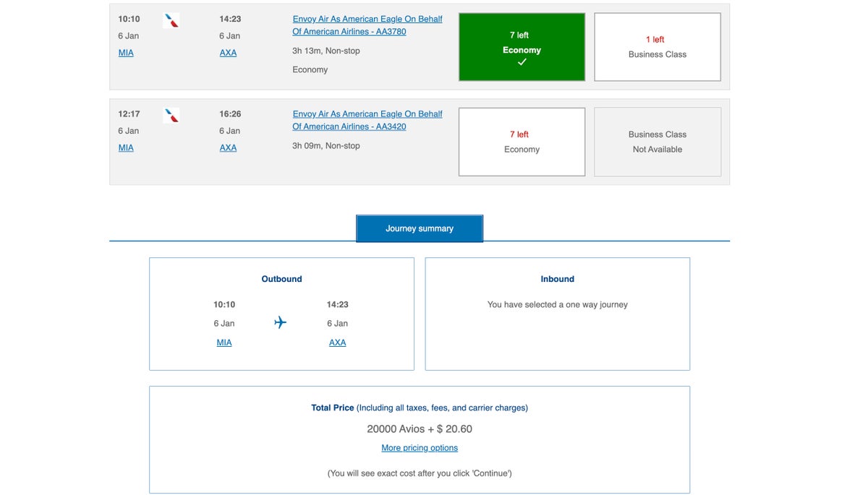Switch to the Journey summary tab
Image resolution: width=868 pixels, height=495 pixels.
point(420,228)
